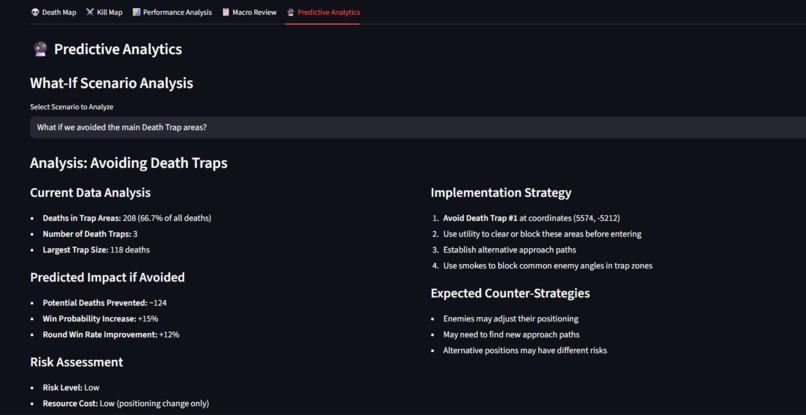The image size is (806, 415).
Task: Click the Analysis: Avoiding Death Traps heading
Action: pyautogui.click(x=129, y=163)
